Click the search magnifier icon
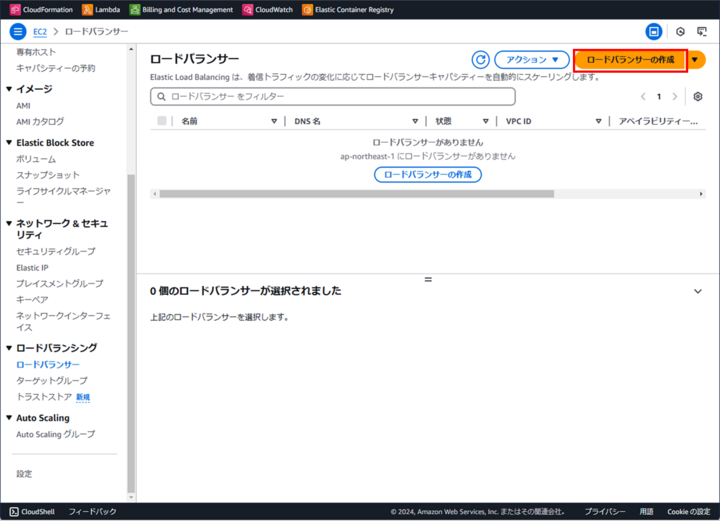 pos(161,96)
